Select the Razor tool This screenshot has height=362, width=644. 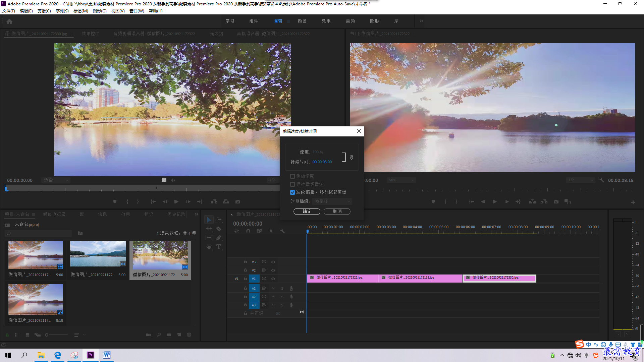point(219,229)
